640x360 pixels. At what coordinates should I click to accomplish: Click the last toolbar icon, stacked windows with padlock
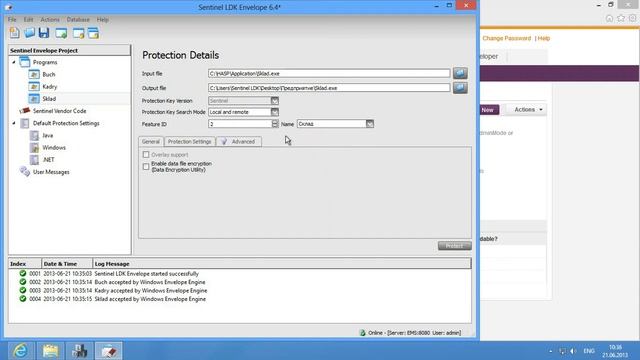tap(93, 33)
